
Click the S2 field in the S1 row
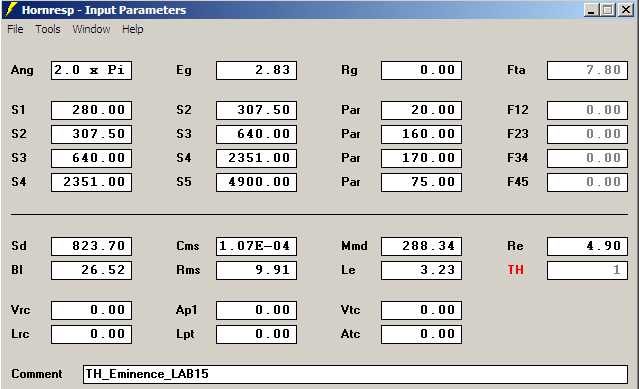click(256, 110)
